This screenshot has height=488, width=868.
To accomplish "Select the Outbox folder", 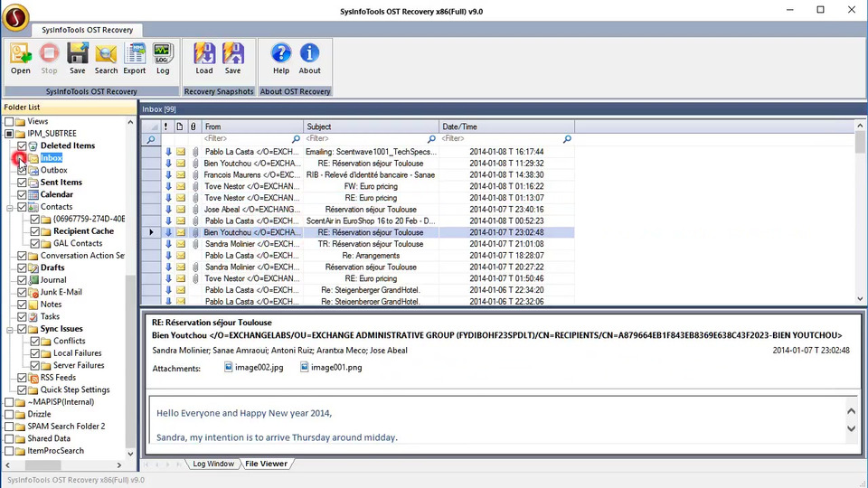I will click(53, 171).
